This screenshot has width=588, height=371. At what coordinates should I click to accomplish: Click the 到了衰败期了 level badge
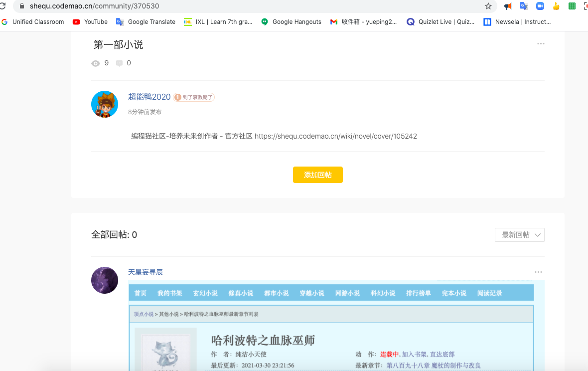(194, 97)
